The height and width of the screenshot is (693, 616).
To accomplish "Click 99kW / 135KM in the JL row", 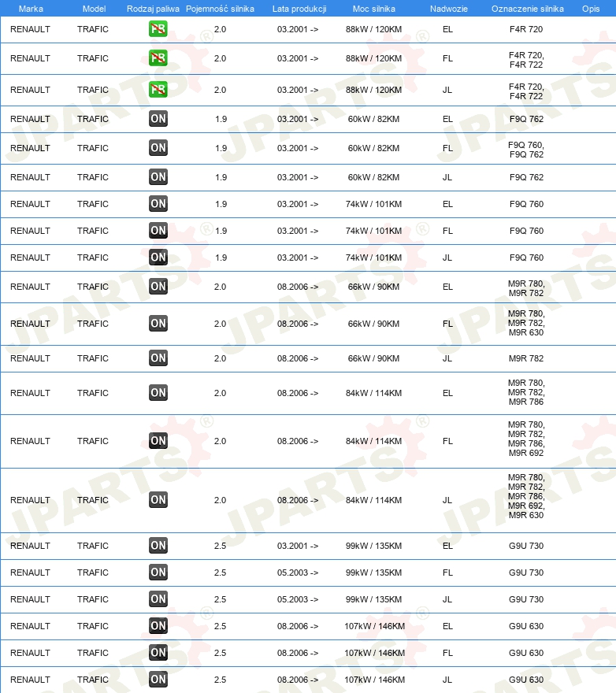I will (373, 599).
